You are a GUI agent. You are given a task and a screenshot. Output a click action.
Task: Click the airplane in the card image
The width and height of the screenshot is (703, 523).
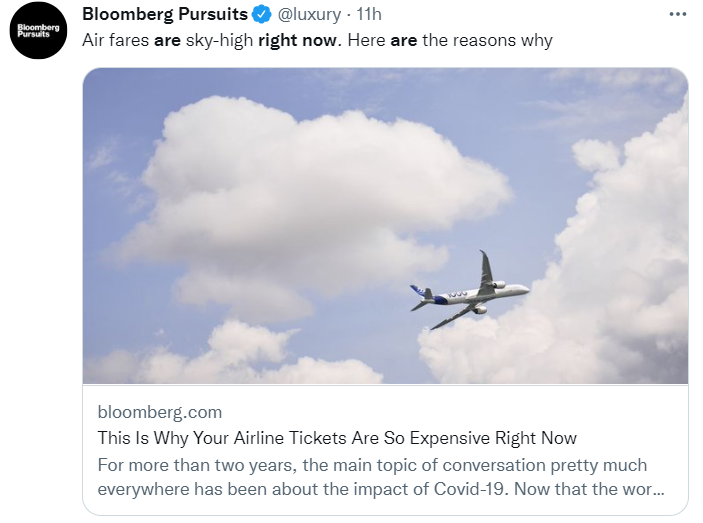click(469, 290)
